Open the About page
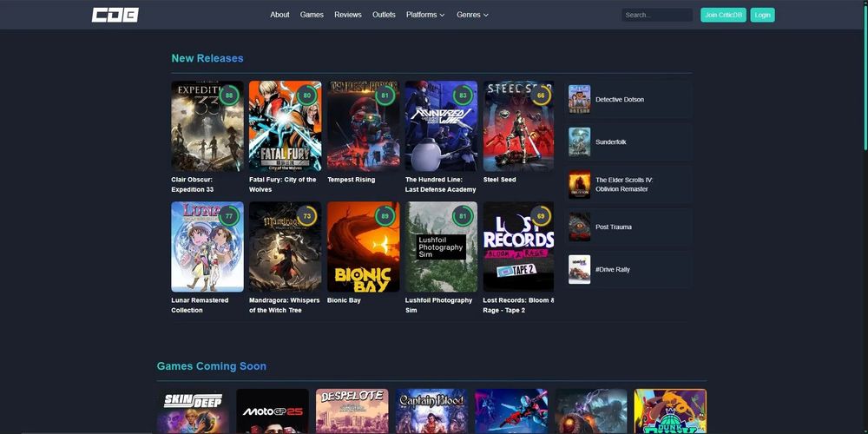868x434 pixels. coord(279,15)
